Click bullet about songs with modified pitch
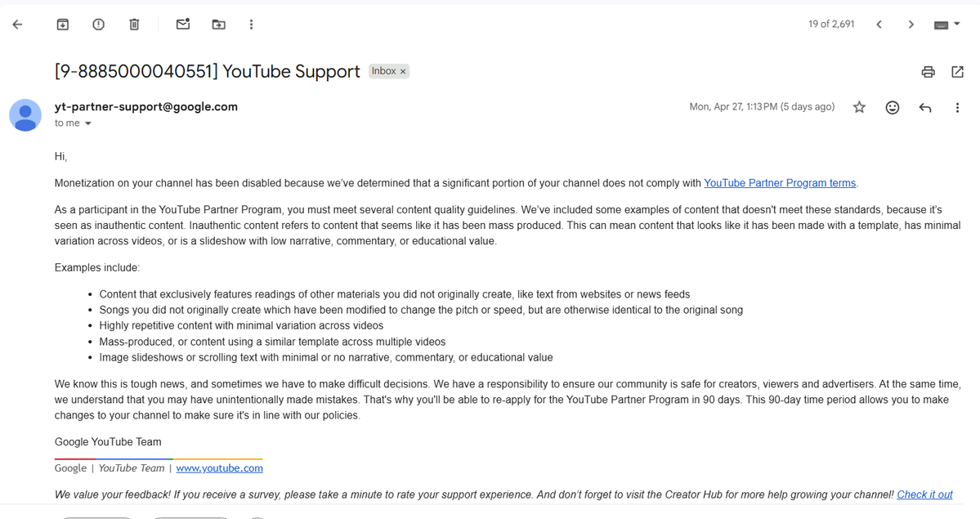The image size is (980, 519). tap(421, 310)
